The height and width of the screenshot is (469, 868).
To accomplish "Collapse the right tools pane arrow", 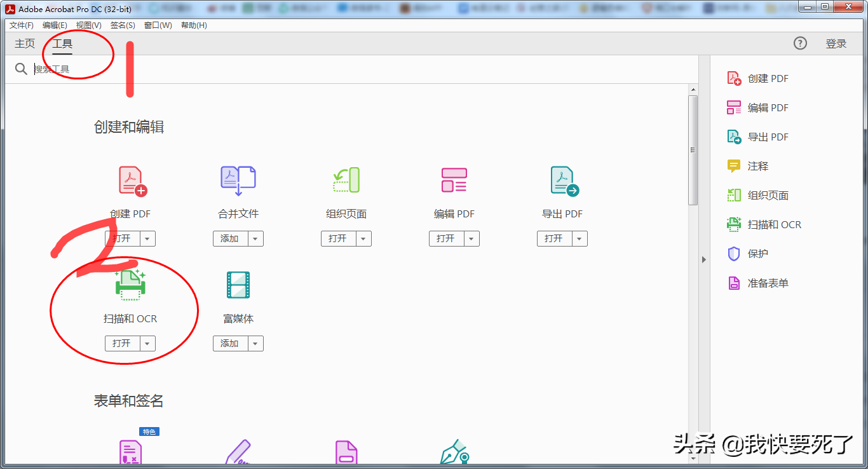I will [x=703, y=259].
